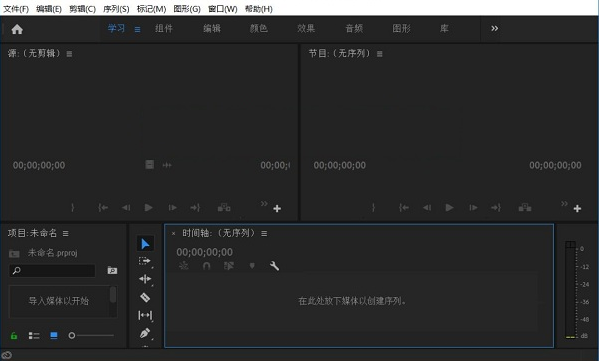Step forward one frame in Source monitor
Viewport: 599px width, 361px height.
(173, 208)
